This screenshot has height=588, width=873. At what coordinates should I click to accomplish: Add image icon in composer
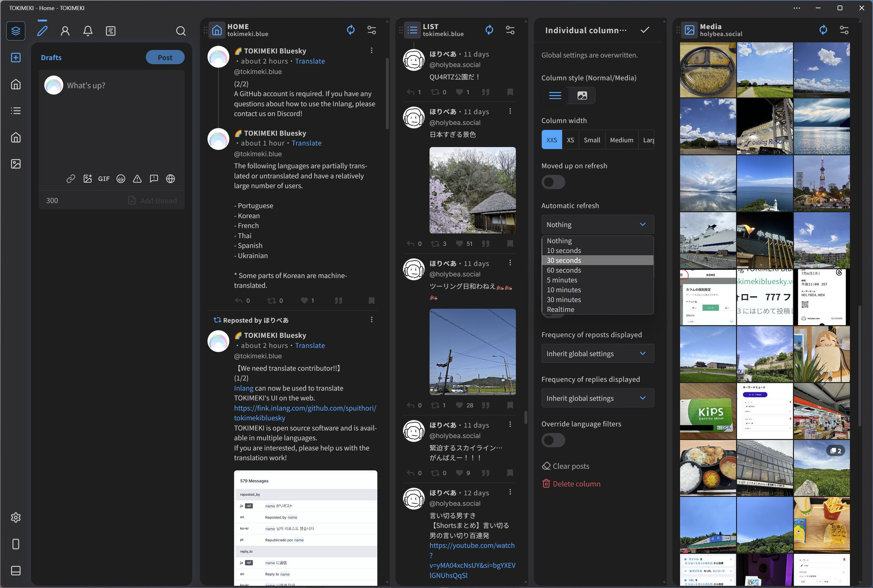(87, 179)
